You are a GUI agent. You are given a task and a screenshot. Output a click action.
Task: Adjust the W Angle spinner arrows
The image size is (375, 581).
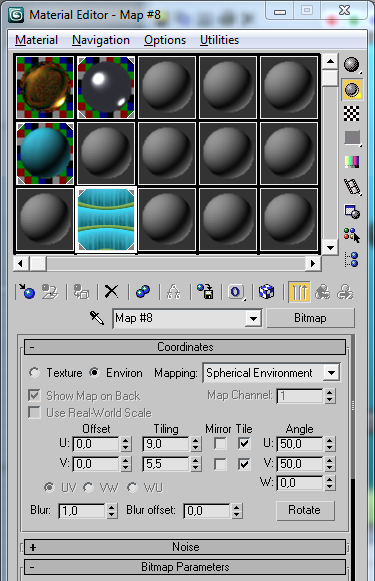click(330, 483)
